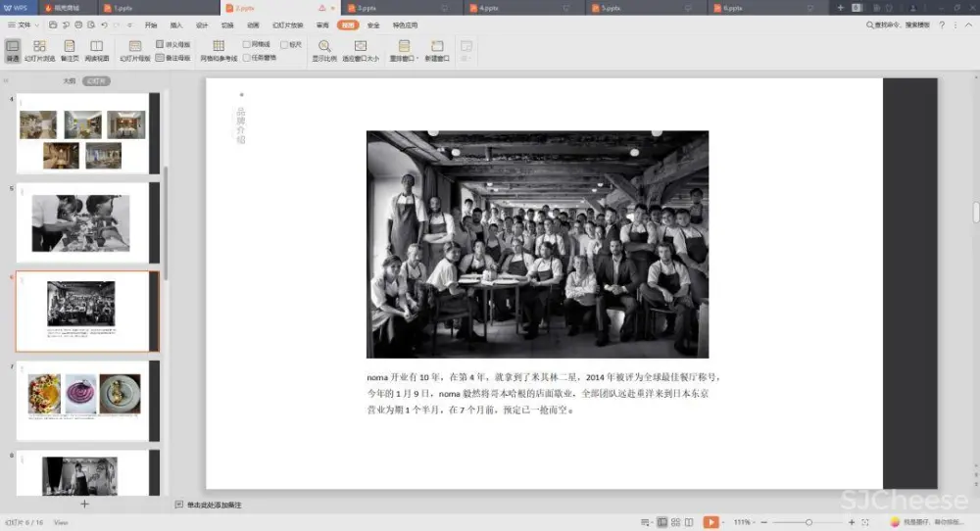Click New Window (新建窗口) icon
Image resolution: width=980 pixels, height=531 pixels.
click(x=437, y=50)
